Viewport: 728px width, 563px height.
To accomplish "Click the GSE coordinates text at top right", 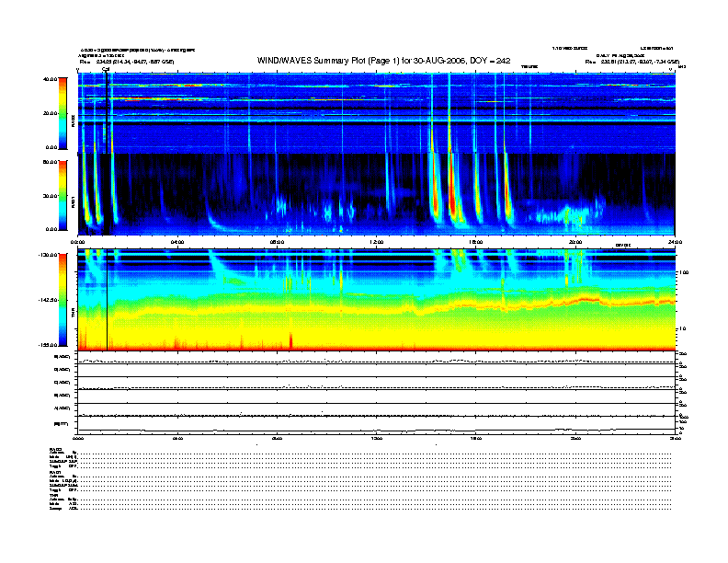I will 632,62.
